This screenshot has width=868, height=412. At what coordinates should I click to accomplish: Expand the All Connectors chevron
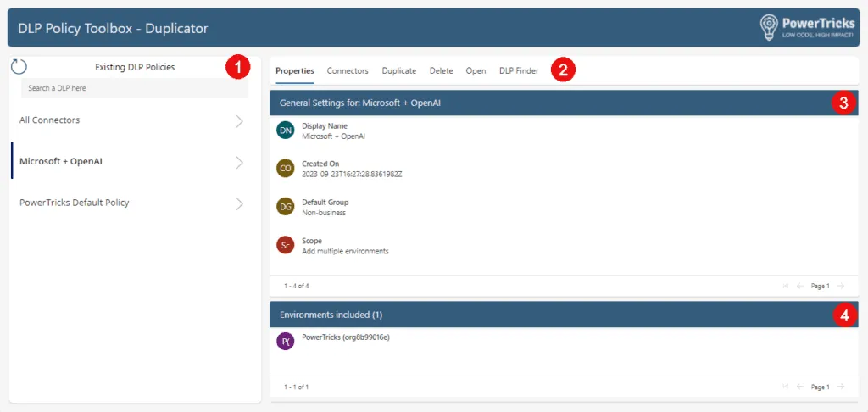click(x=239, y=121)
